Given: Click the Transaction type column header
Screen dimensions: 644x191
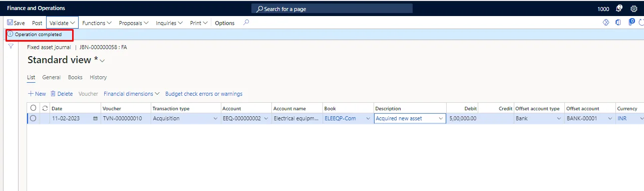Looking at the screenshot, I should pyautogui.click(x=171, y=108).
